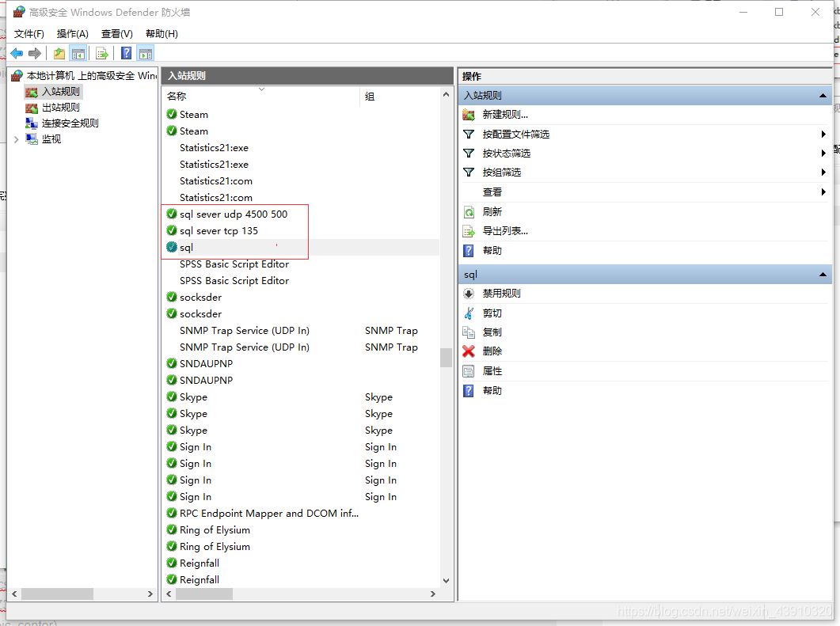Collapse the 入站规则 actions section
This screenshot has width=840, height=626.
click(823, 96)
